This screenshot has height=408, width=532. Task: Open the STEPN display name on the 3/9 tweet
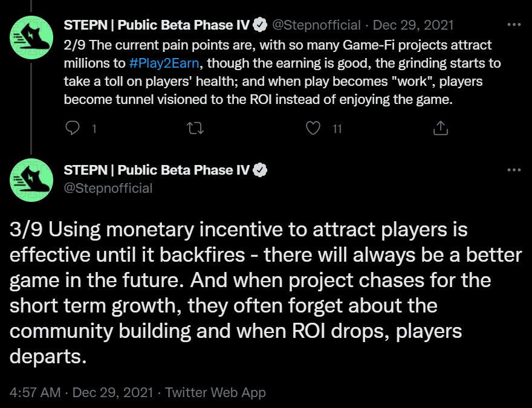157,170
